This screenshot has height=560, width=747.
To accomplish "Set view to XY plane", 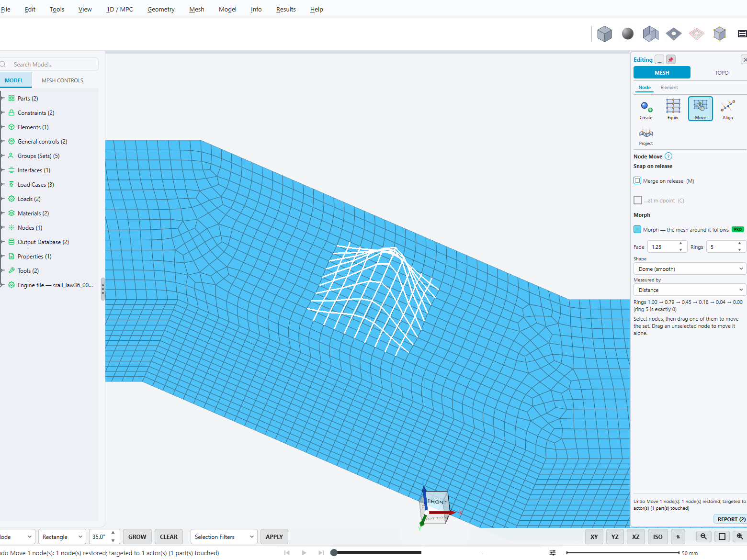I will pos(594,537).
